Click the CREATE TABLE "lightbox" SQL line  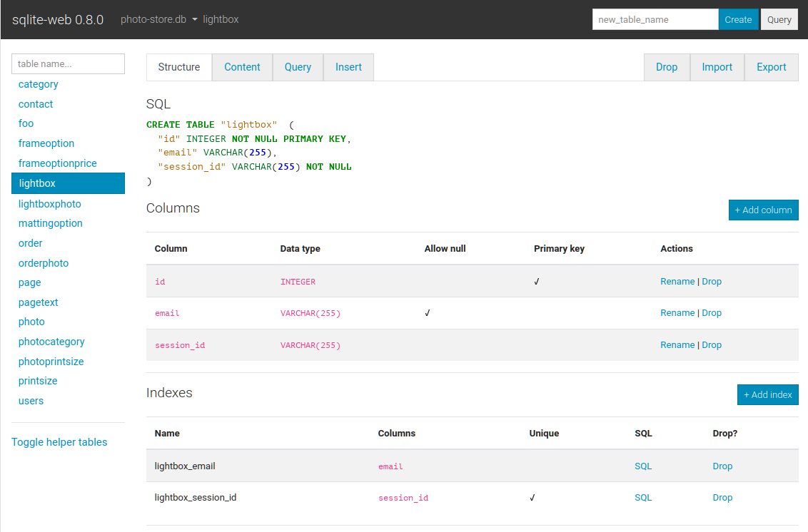[x=220, y=125]
